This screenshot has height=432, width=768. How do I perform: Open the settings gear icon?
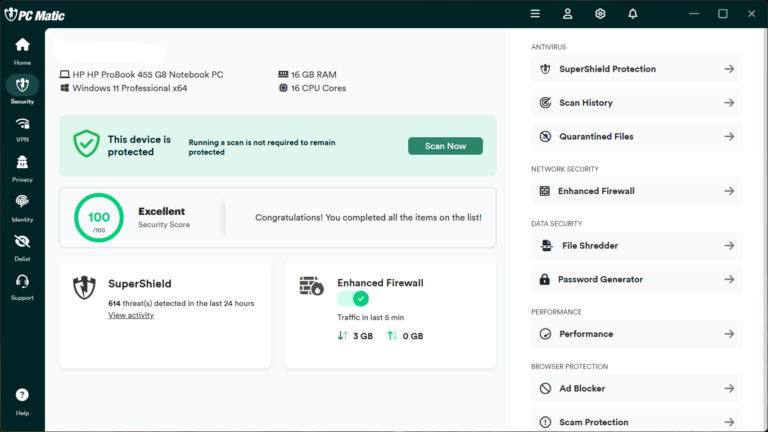[x=600, y=14]
